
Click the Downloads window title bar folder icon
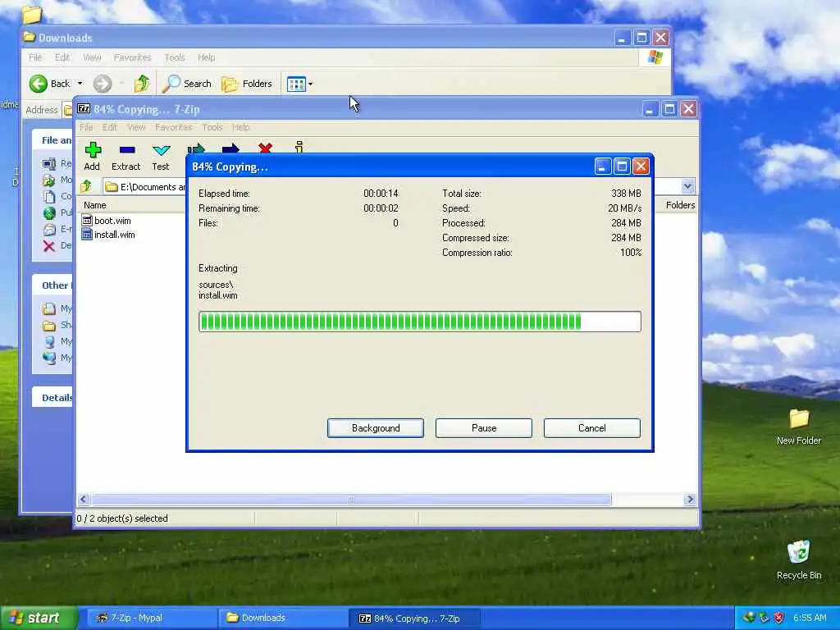(30, 38)
